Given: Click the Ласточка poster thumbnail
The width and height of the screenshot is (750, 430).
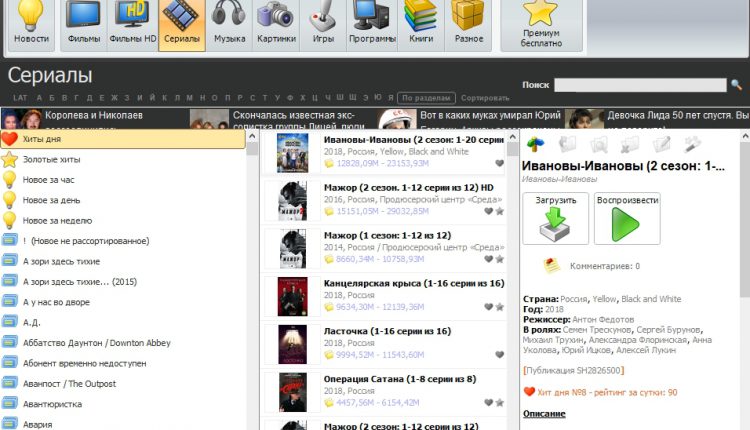Looking at the screenshot, I should 292,344.
